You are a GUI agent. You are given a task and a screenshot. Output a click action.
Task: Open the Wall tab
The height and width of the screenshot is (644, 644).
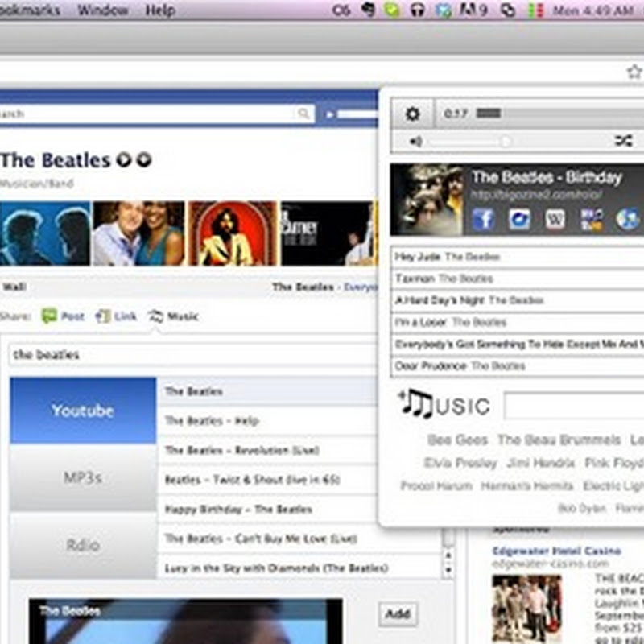(14, 287)
